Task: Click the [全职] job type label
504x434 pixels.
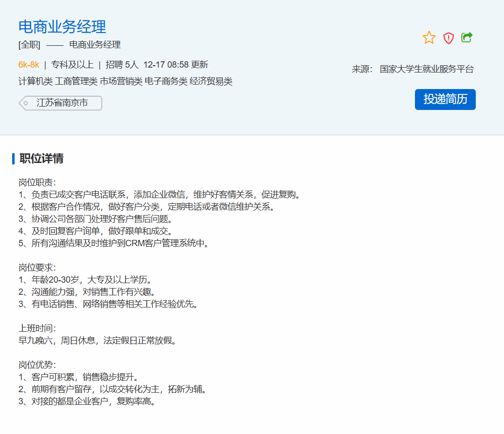Action: pos(29,45)
